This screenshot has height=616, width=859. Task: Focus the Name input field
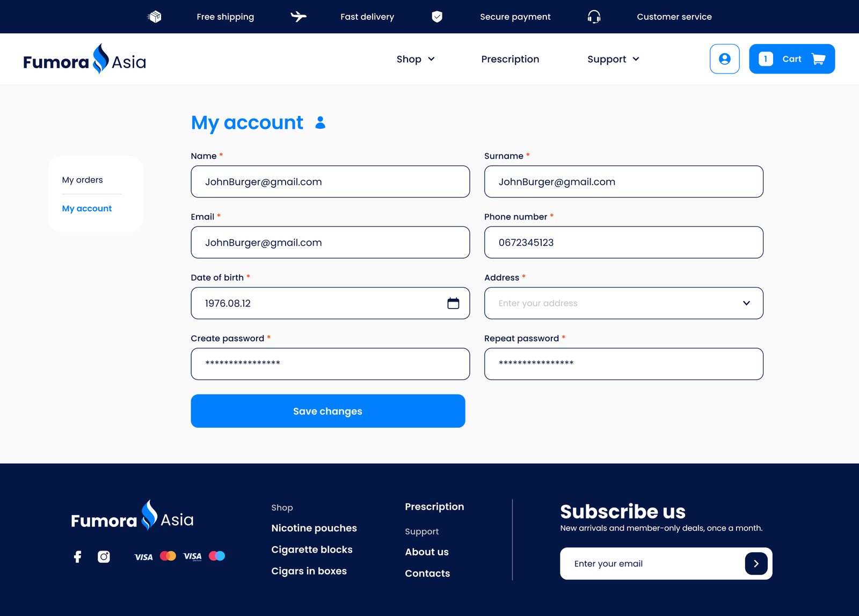[x=330, y=181]
